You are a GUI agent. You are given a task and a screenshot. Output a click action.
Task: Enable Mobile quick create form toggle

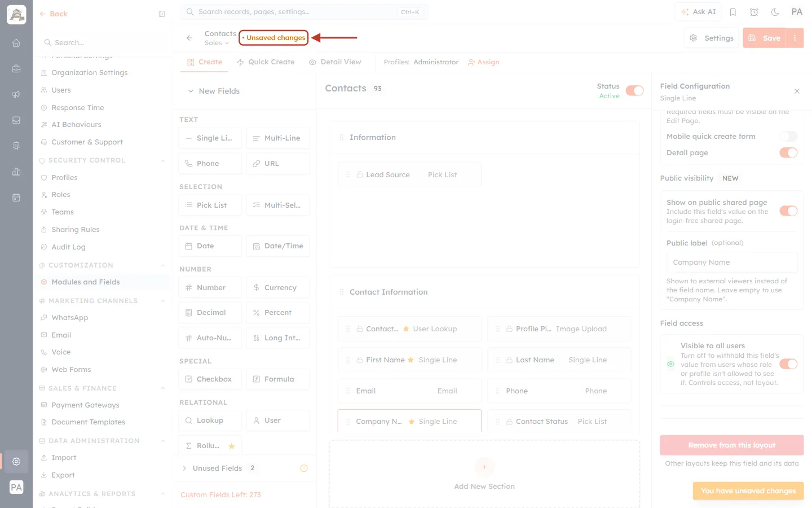point(788,136)
